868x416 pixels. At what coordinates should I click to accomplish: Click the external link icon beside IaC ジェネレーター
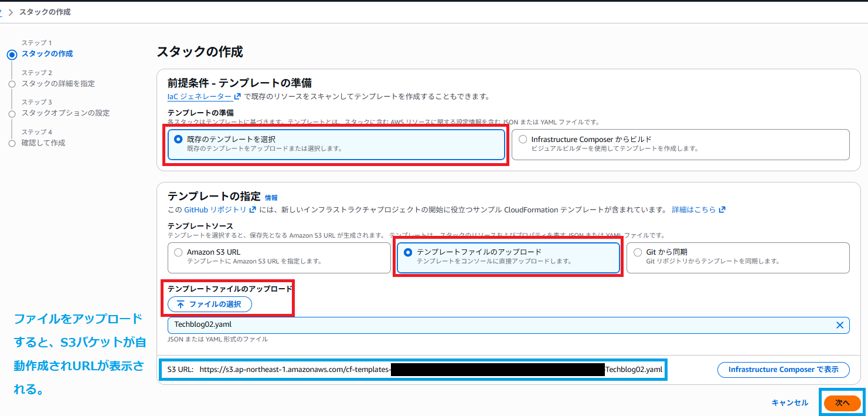point(237,96)
